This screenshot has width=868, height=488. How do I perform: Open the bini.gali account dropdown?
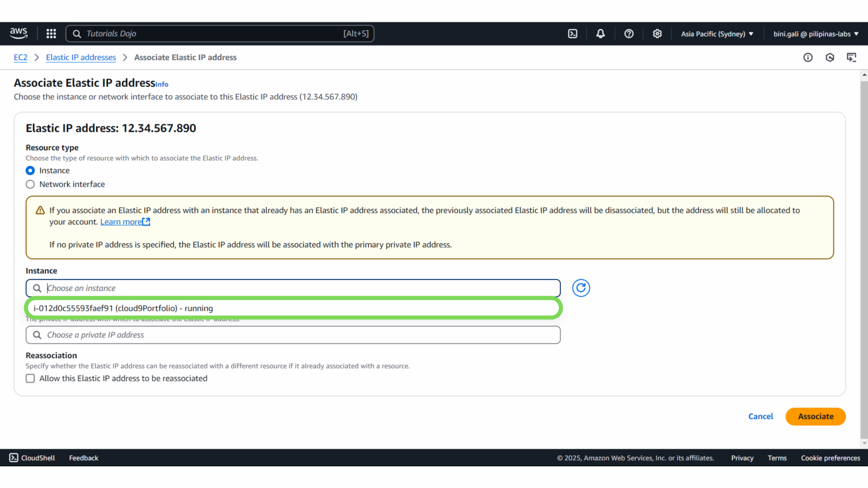815,34
